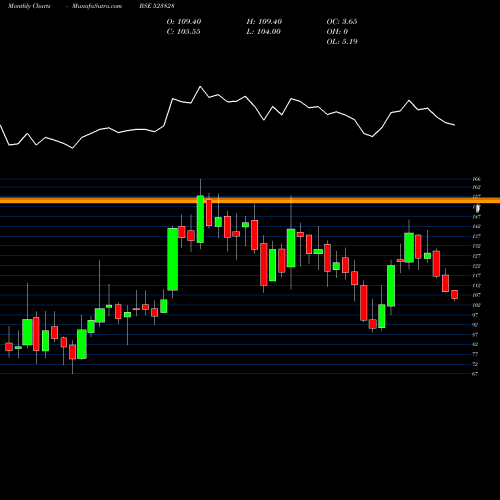Click the orange horizontal resistance line
The width and height of the screenshot is (500, 500).
(250, 200)
